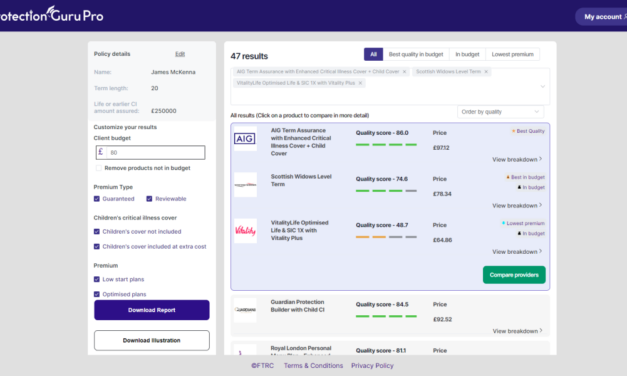Click In budget badge on Scottish Widows

531,187
